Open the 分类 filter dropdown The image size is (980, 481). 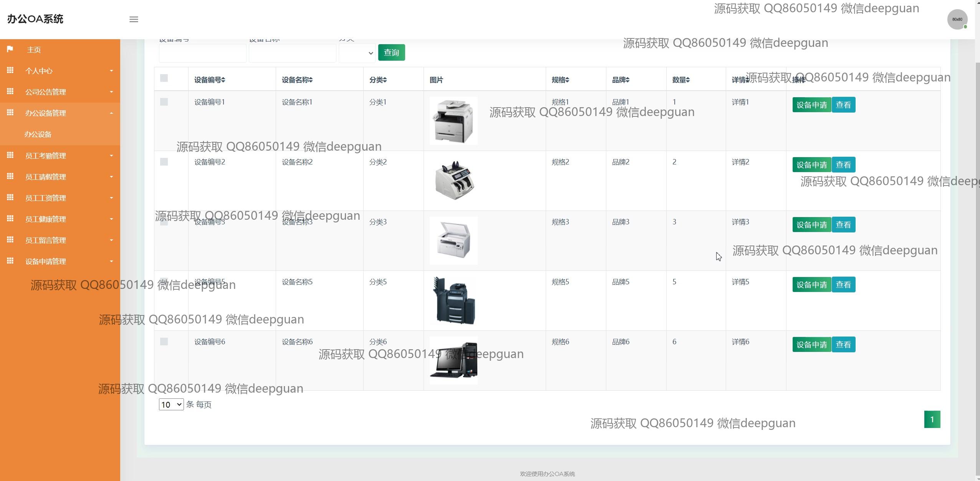point(357,53)
